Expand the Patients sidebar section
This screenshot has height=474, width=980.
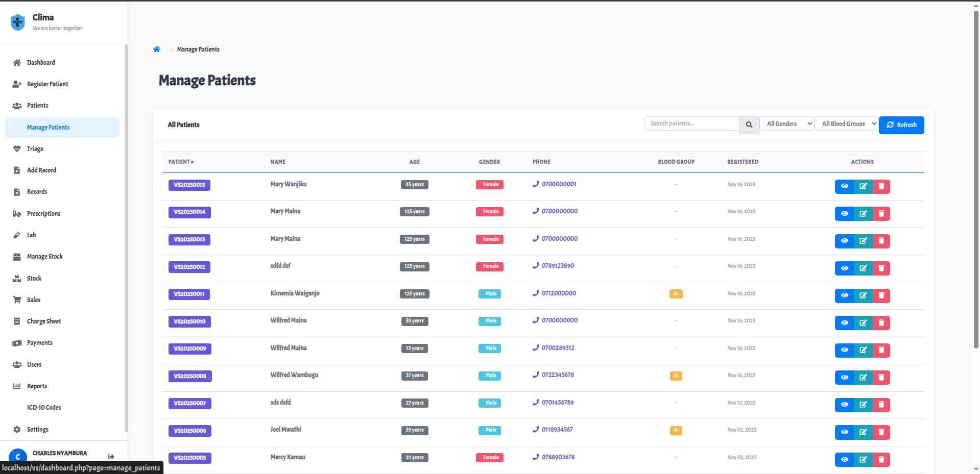[x=38, y=106]
